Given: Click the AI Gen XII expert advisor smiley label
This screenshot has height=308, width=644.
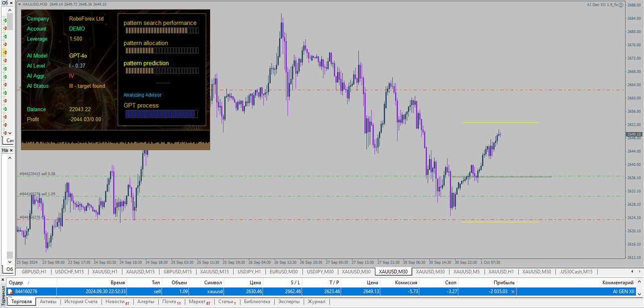Looking at the screenshot, I should [606, 4].
